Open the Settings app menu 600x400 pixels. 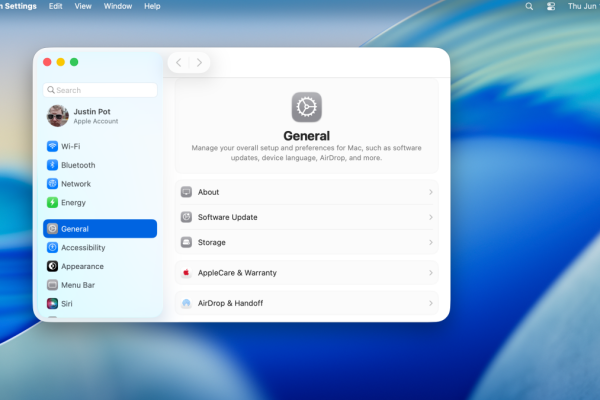(x=18, y=7)
